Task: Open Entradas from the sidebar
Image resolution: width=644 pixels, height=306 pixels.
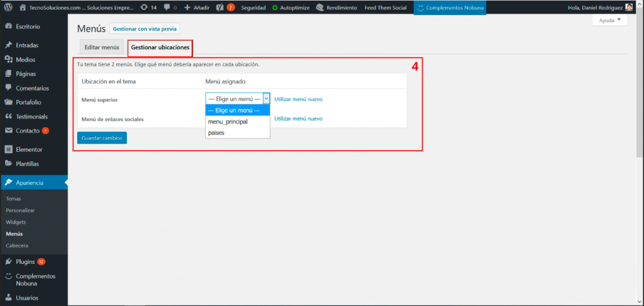Action: coord(27,45)
